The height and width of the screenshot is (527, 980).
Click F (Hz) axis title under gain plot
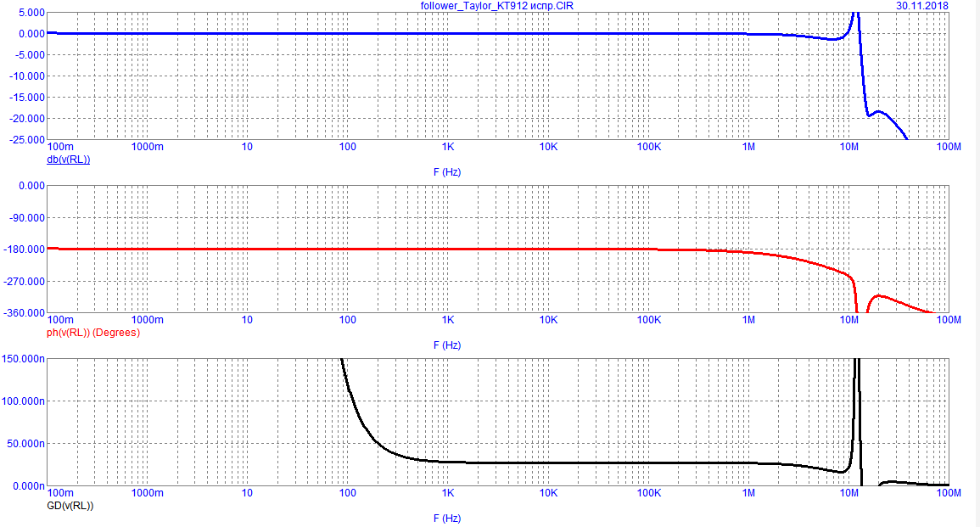click(447, 172)
